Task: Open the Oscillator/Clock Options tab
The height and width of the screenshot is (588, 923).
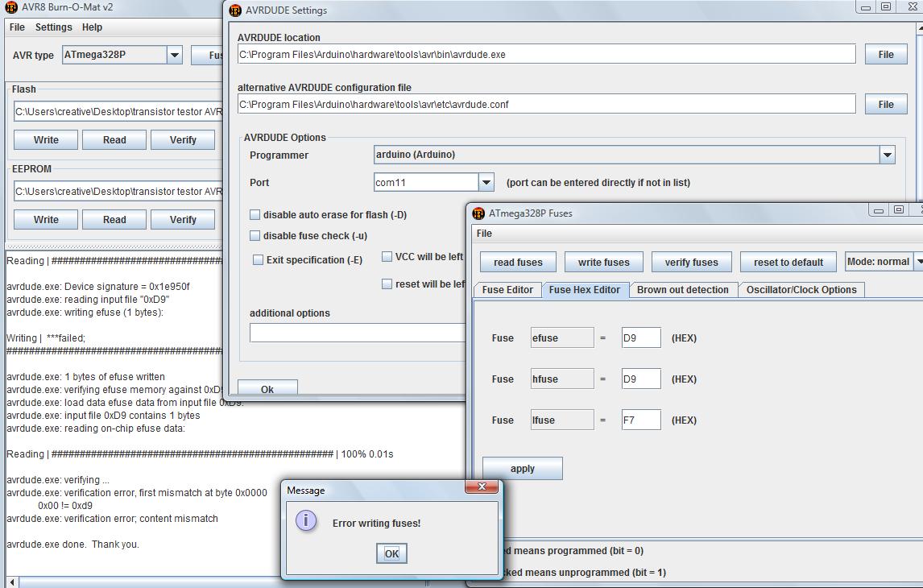Action: (801, 290)
